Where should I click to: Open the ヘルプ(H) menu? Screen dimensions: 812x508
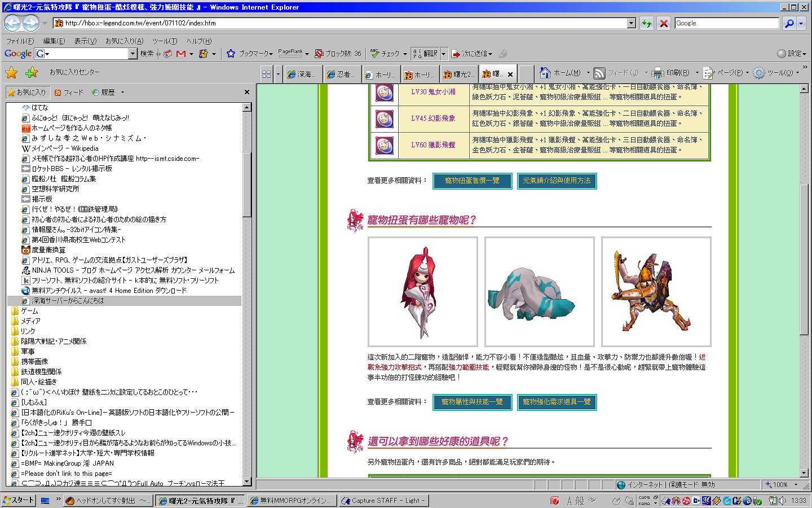click(199, 41)
